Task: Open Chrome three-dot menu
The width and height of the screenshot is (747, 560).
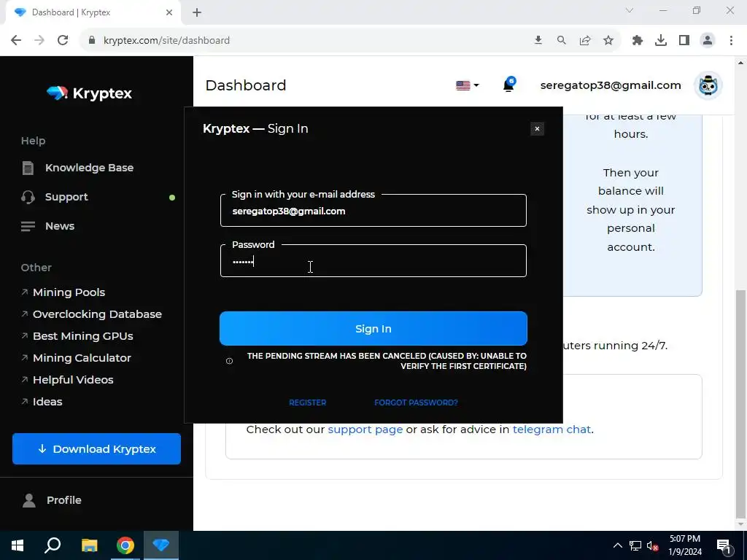Action: click(x=731, y=40)
